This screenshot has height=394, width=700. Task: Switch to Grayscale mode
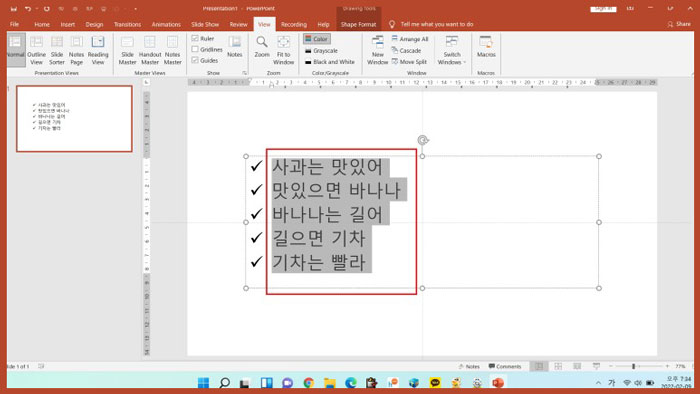[x=321, y=50]
